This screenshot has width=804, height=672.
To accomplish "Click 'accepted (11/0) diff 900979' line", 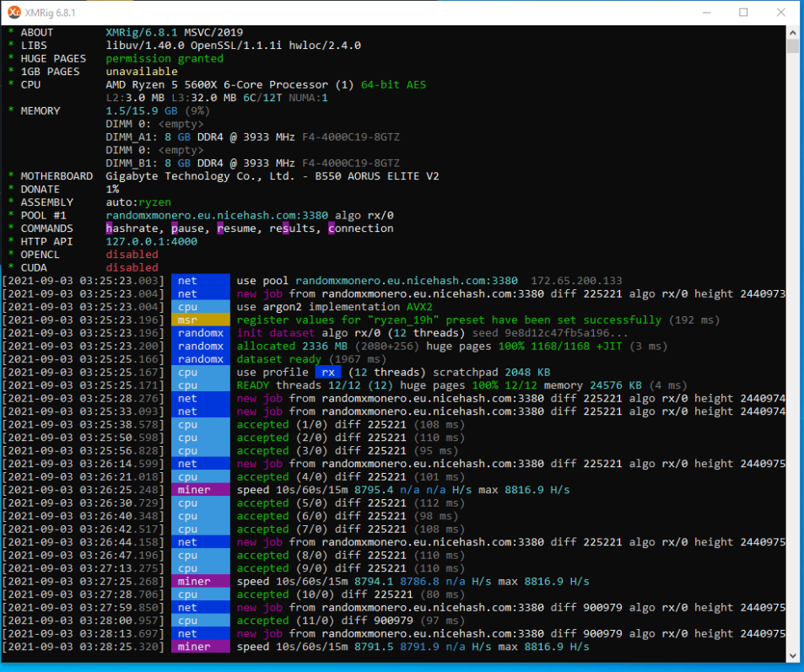I will (351, 621).
